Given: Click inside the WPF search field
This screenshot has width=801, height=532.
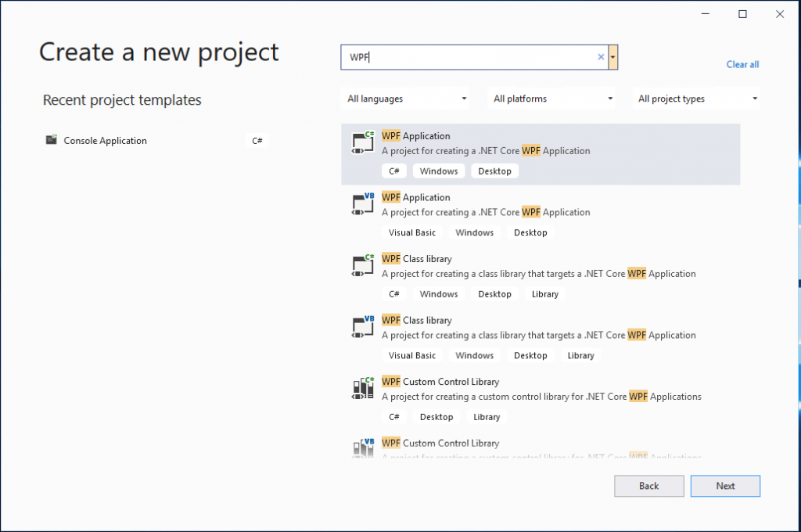Looking at the screenshot, I should [x=469, y=57].
